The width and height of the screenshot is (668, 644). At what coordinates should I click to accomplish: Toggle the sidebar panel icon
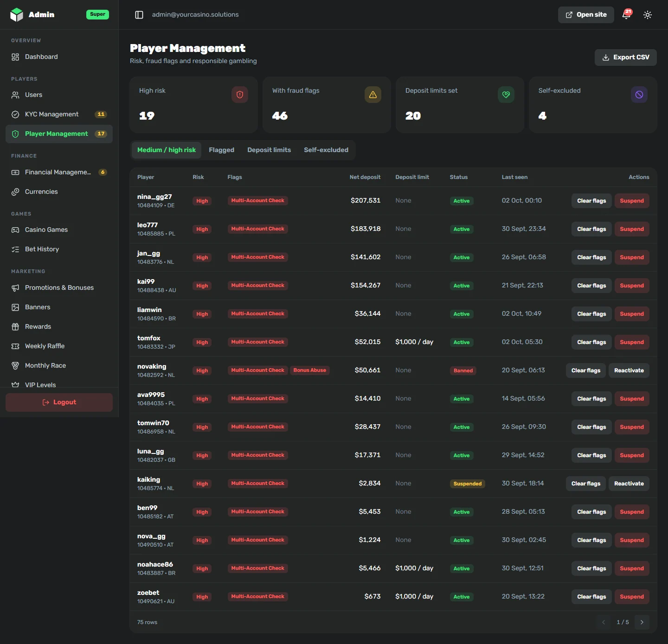(139, 15)
